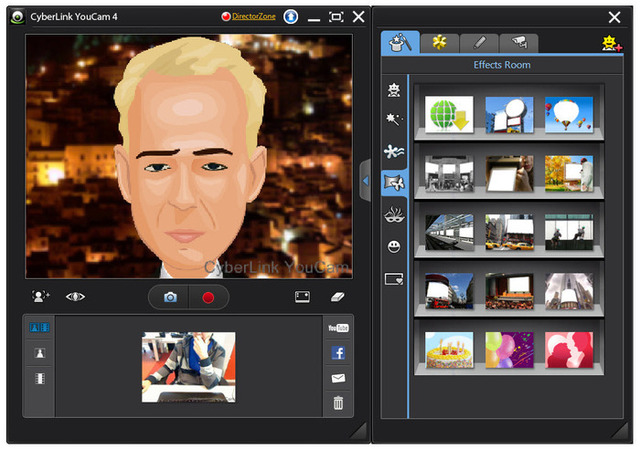Filter library to videos with filmstrip icon
Viewport: 640px width, 449px height.
click(x=40, y=378)
